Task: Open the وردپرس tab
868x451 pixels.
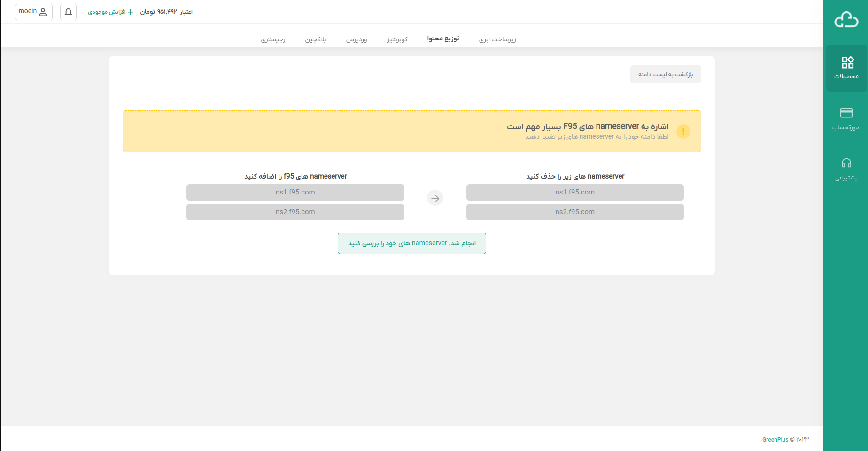Action: 356,39
